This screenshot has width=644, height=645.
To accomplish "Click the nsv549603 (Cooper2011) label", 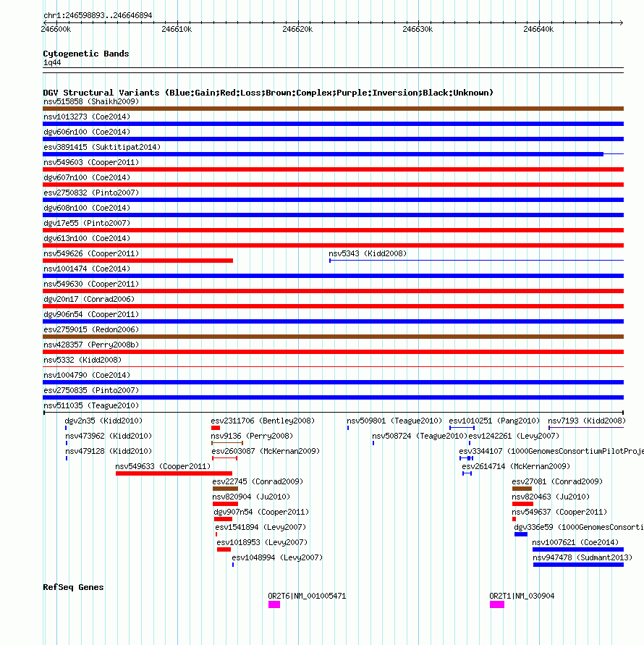I will click(91, 162).
